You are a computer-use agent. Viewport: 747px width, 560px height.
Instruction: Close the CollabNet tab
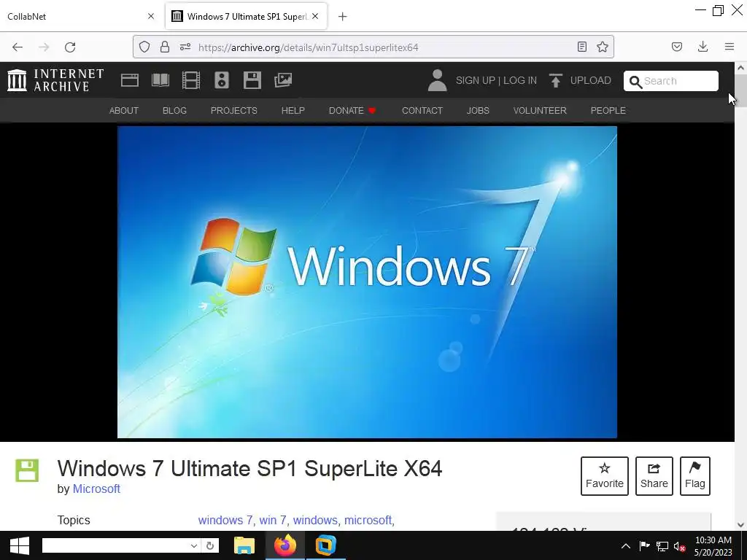click(x=151, y=16)
